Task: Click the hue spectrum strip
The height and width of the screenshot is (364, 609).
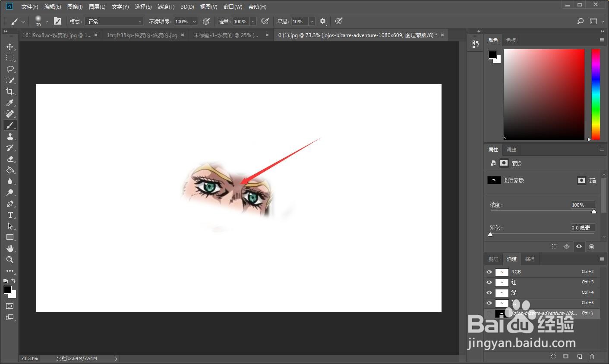Action: pyautogui.click(x=596, y=94)
